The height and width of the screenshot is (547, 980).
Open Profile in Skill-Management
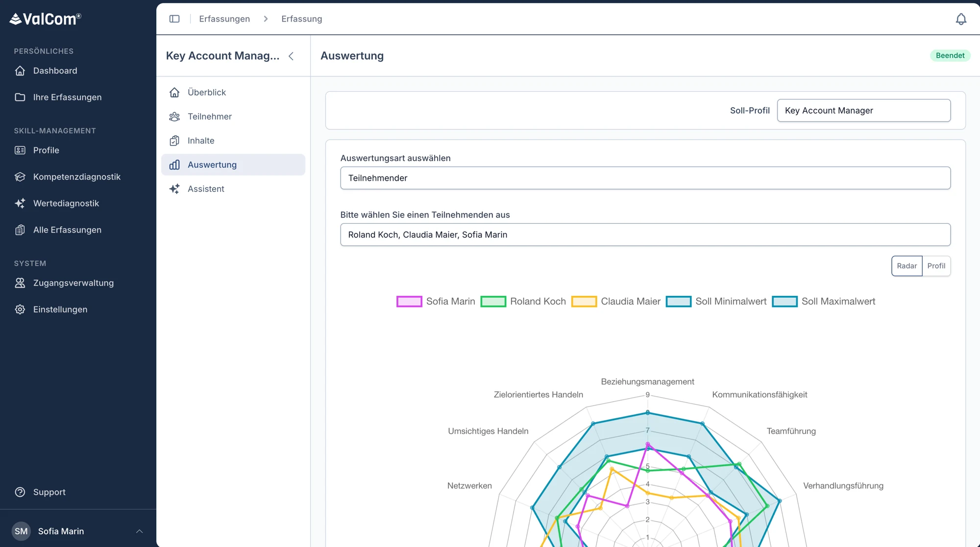coord(46,150)
